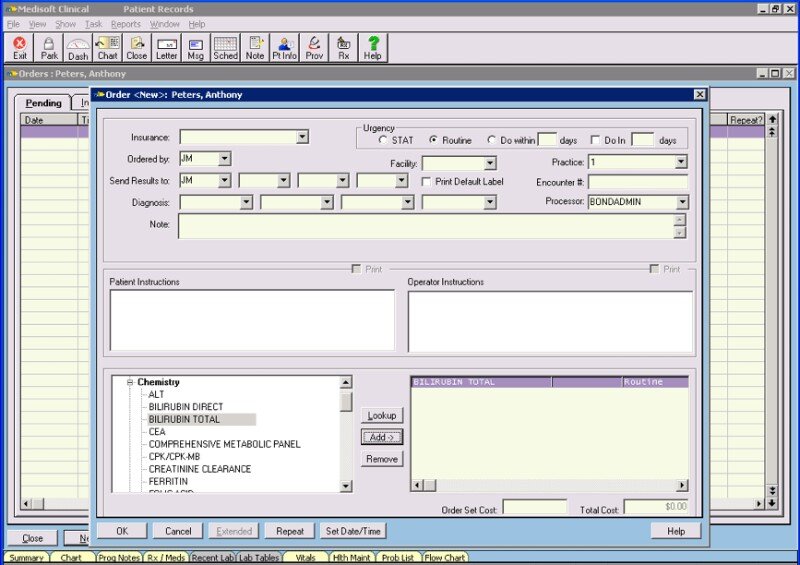Click the Prov provider icon
Screen dimensions: 800x565
tap(315, 48)
